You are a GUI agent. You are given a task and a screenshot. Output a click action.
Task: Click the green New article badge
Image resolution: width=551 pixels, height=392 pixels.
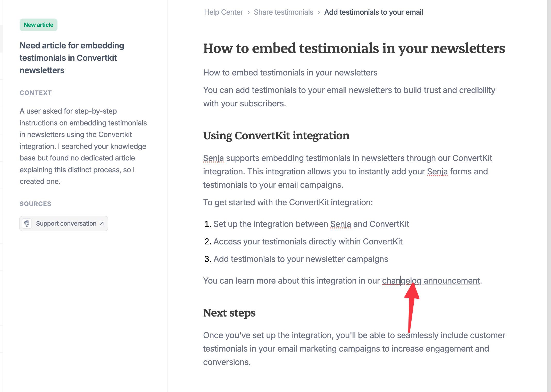pos(38,25)
